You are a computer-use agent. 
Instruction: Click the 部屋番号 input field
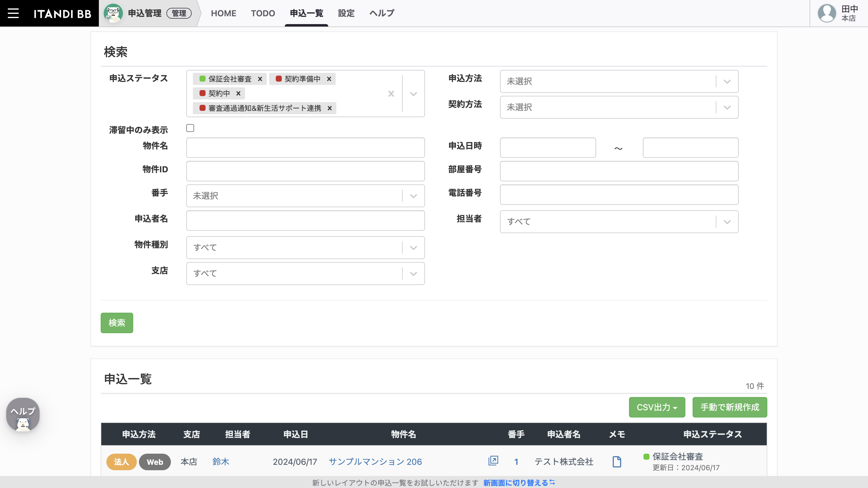click(x=619, y=171)
